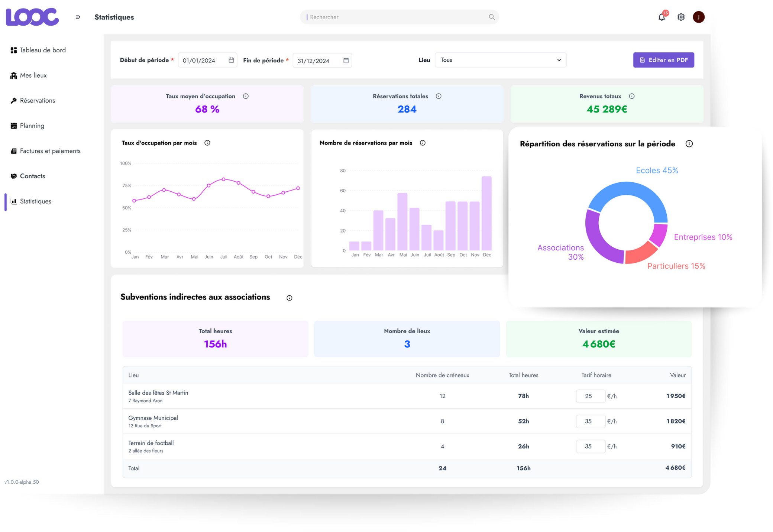Click info icon for Répartition des réservations
The height and width of the screenshot is (532, 773).
689,144
